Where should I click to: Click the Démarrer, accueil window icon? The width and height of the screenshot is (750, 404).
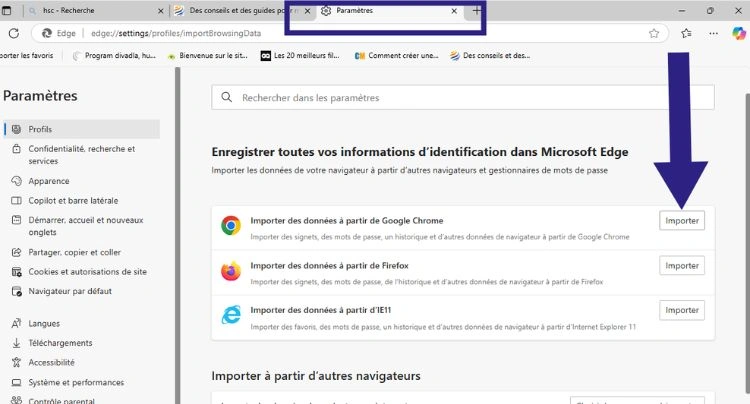[x=16, y=220]
